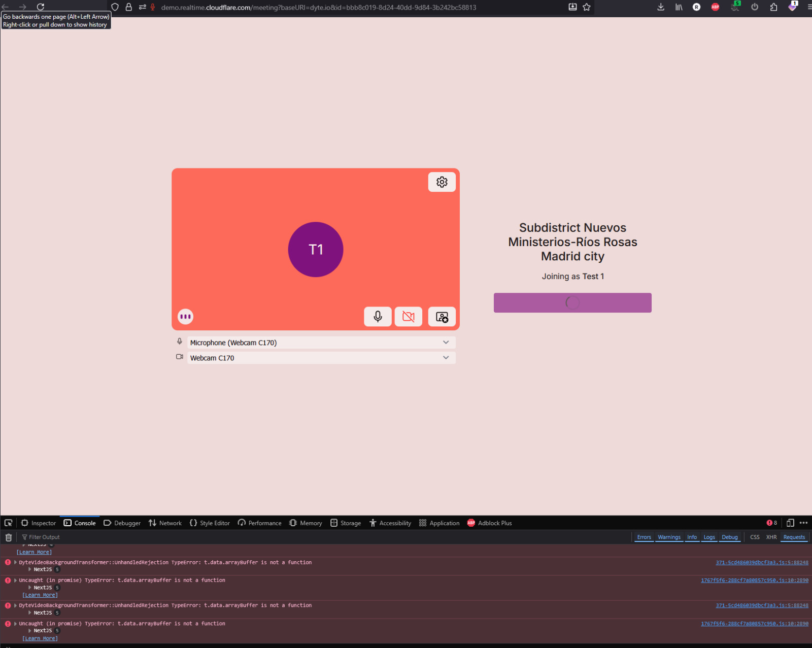Toggle the Logs console filter
The image size is (812, 648).
point(709,537)
